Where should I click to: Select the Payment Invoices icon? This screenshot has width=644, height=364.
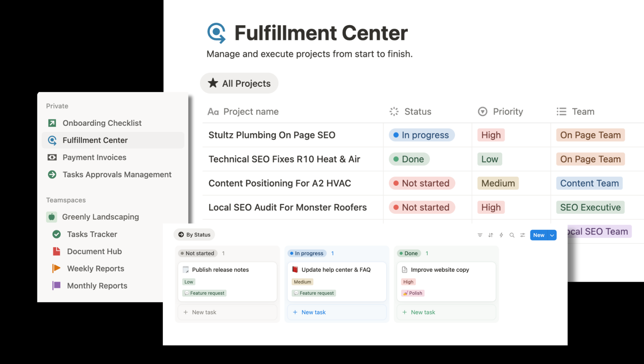click(x=52, y=157)
